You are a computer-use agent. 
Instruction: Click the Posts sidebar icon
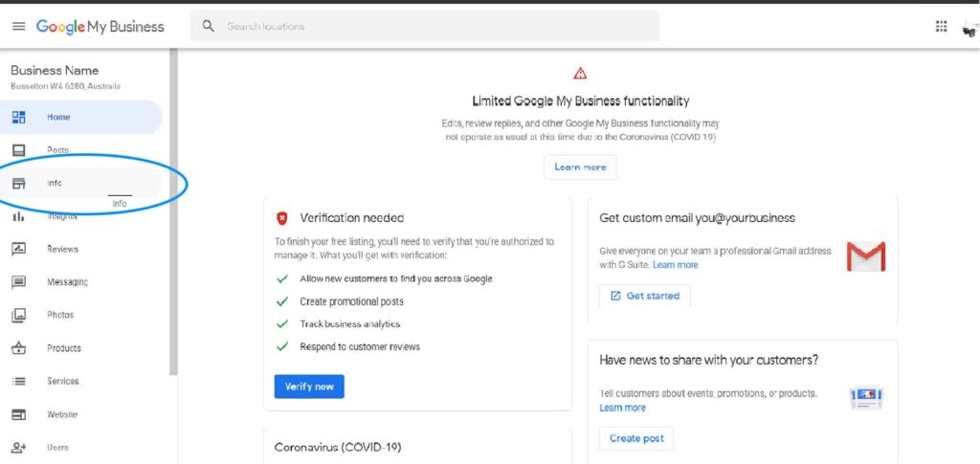(19, 150)
